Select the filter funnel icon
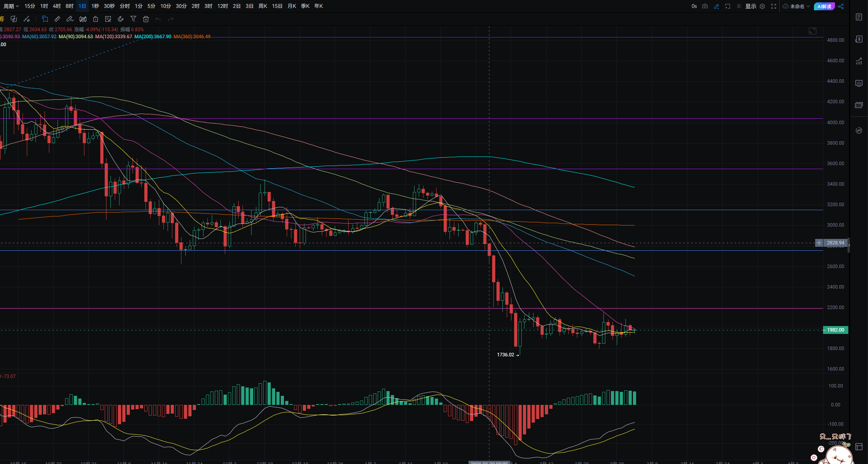 [x=133, y=19]
